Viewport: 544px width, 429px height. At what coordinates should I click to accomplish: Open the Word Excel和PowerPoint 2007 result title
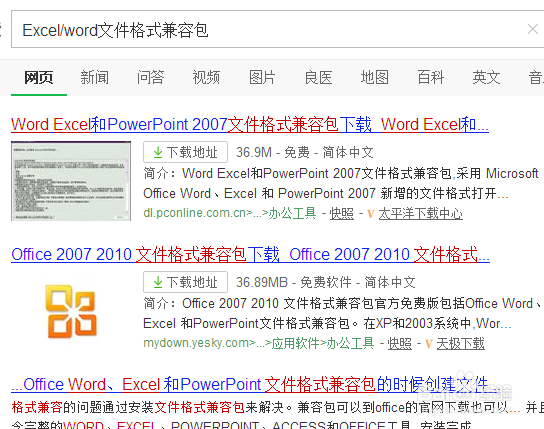250,125
